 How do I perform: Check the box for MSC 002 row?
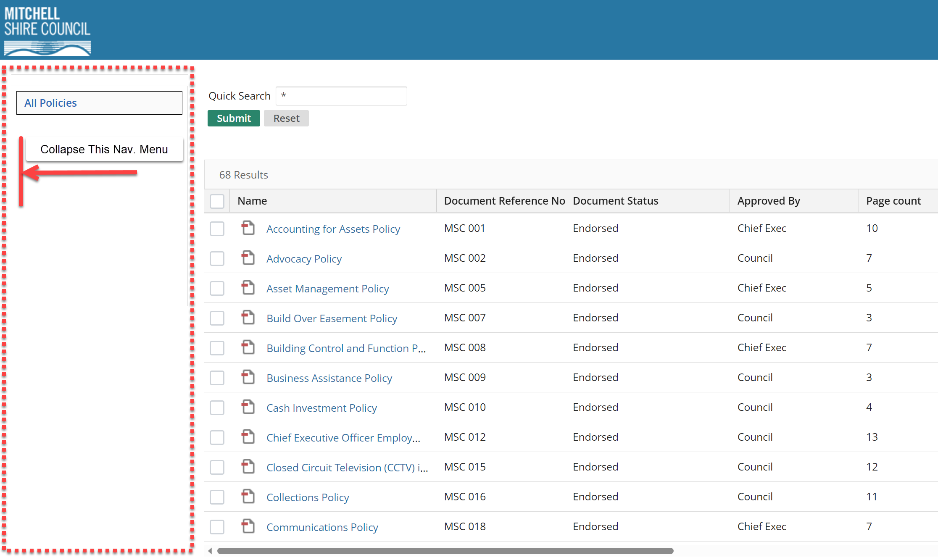click(217, 258)
